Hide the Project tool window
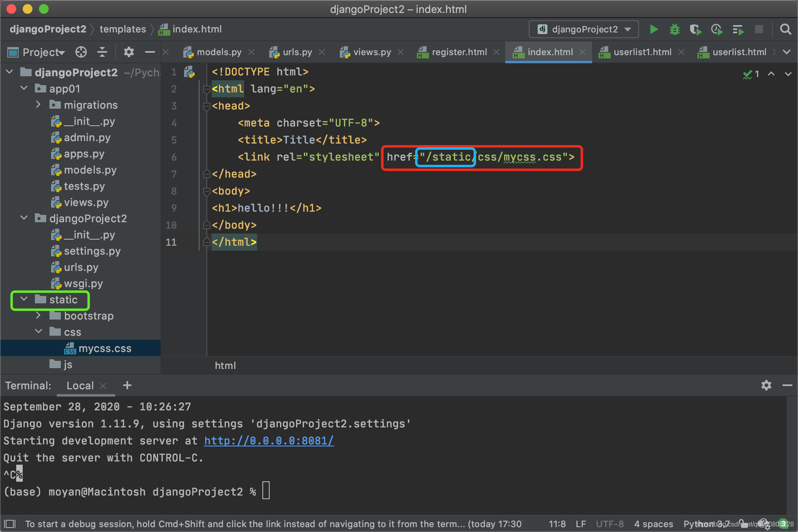The width and height of the screenshot is (798, 532). click(x=150, y=52)
